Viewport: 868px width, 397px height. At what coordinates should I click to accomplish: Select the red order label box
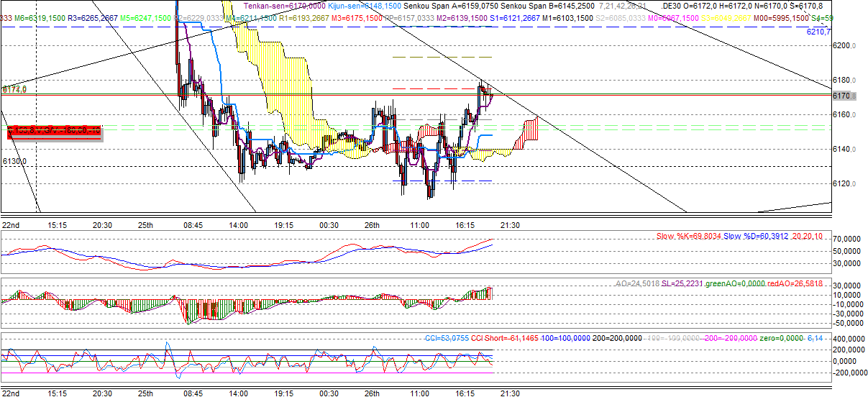coord(54,131)
